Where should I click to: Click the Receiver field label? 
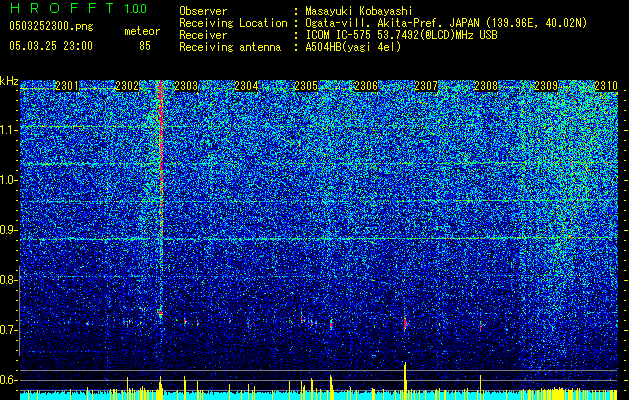(x=203, y=35)
